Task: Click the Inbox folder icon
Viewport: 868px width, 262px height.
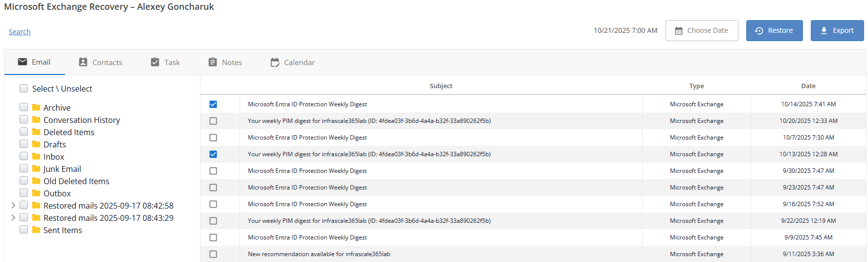Action: (x=36, y=156)
